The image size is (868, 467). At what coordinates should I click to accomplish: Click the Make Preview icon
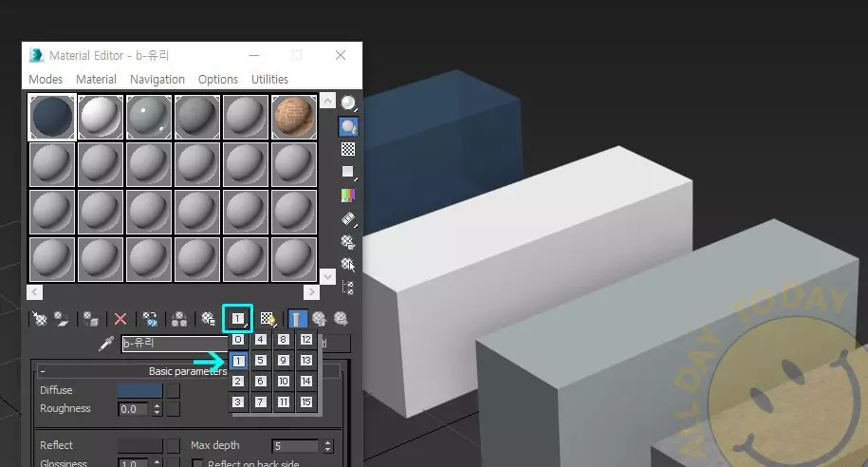(x=348, y=219)
